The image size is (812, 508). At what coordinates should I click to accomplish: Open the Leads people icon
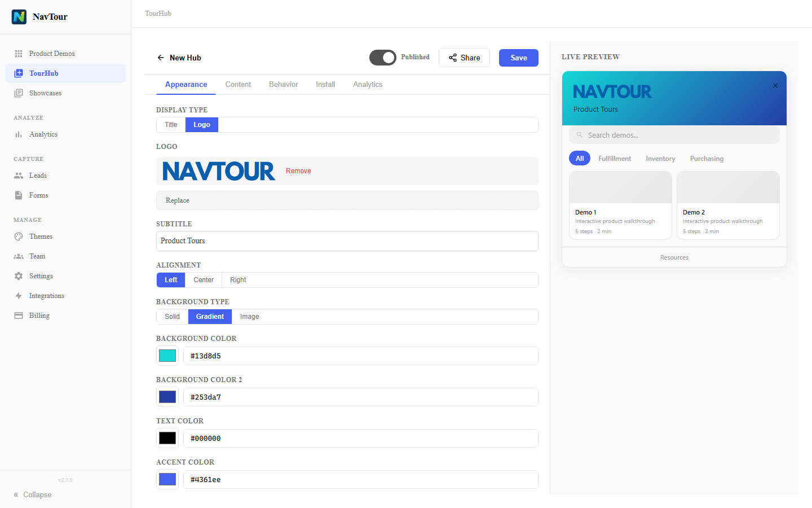[x=19, y=176]
